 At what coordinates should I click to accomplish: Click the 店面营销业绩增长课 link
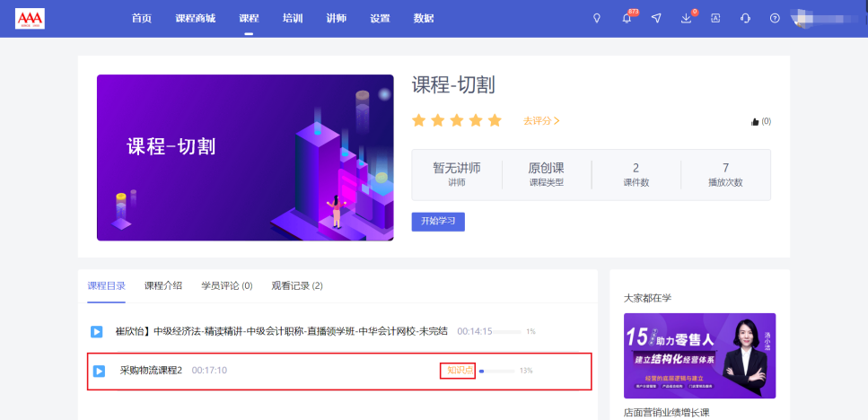pyautogui.click(x=667, y=412)
